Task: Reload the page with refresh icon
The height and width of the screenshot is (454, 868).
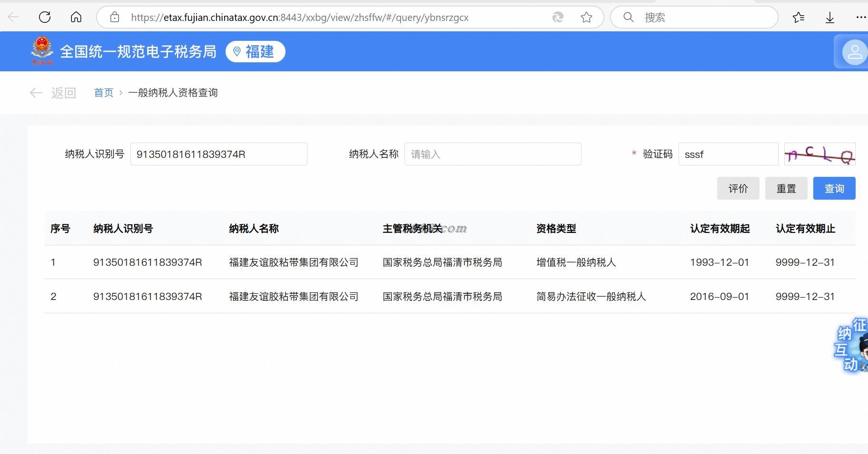Action: [45, 18]
